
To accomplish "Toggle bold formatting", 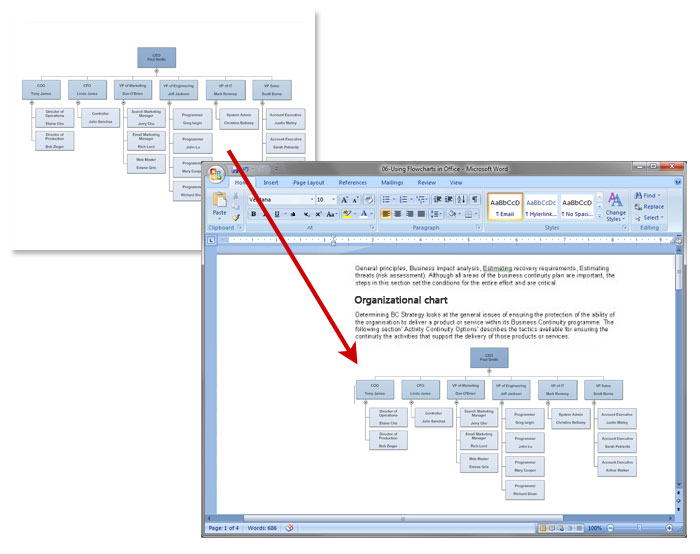I will (253, 214).
